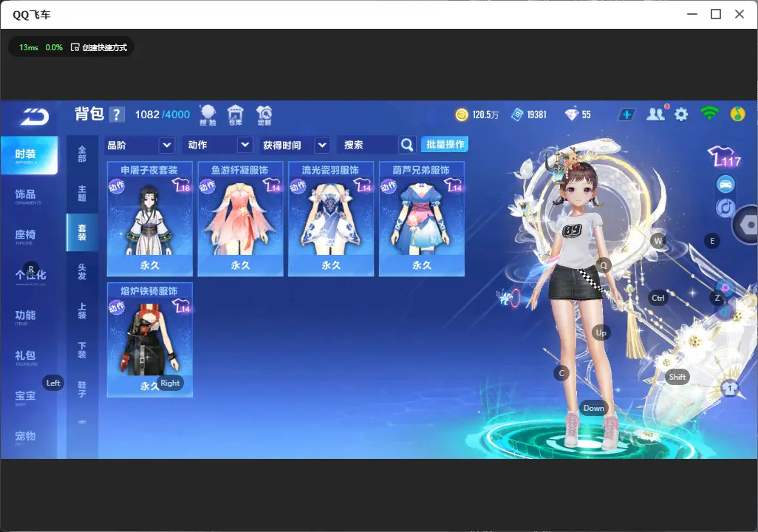Select the 头发 hair subcategory
Screen dimensions: 758x532
point(82,272)
